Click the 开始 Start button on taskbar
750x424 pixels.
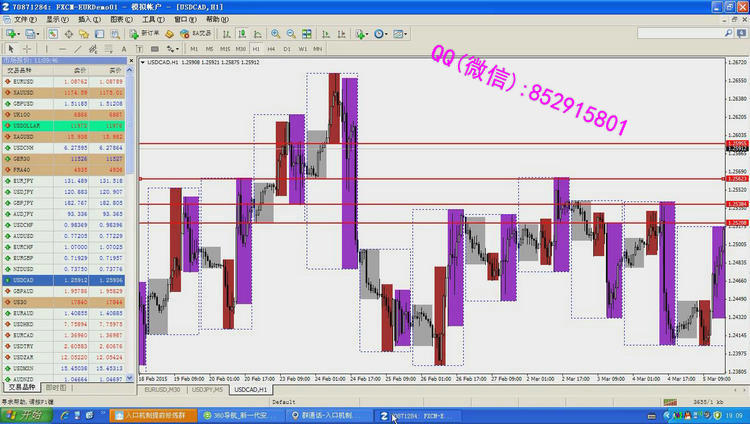click(x=22, y=414)
